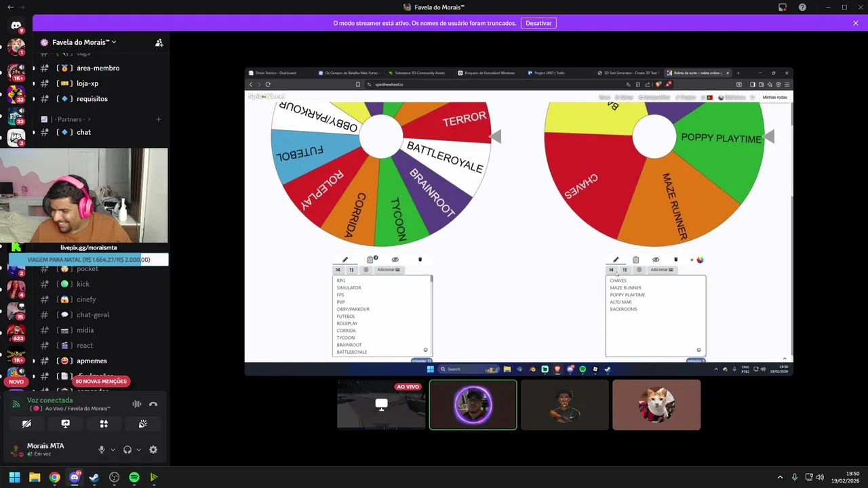Open the color palette for the right wheel

coord(700,260)
